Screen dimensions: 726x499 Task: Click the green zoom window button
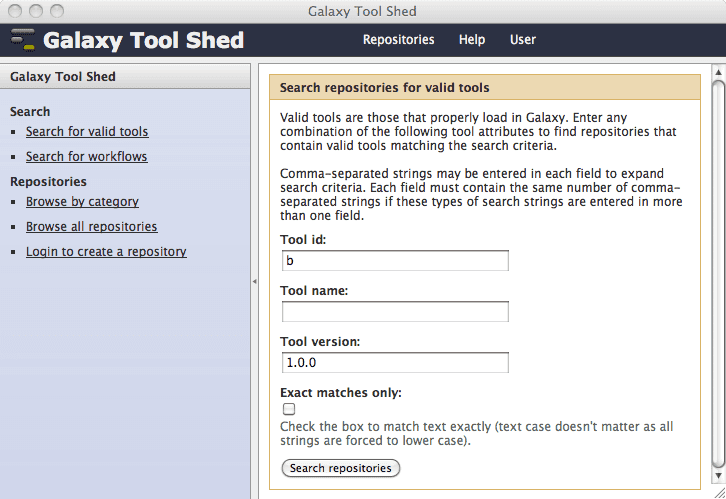(56, 11)
